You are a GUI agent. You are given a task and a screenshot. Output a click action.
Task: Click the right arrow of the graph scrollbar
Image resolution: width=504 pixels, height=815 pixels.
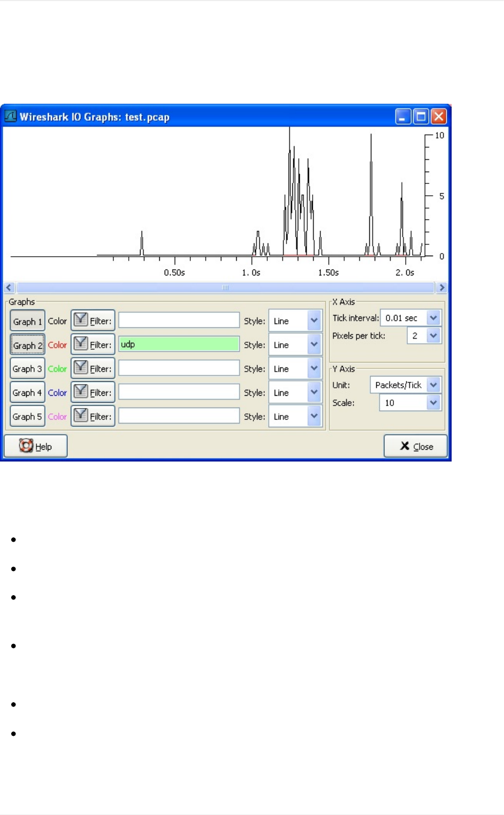click(x=441, y=287)
